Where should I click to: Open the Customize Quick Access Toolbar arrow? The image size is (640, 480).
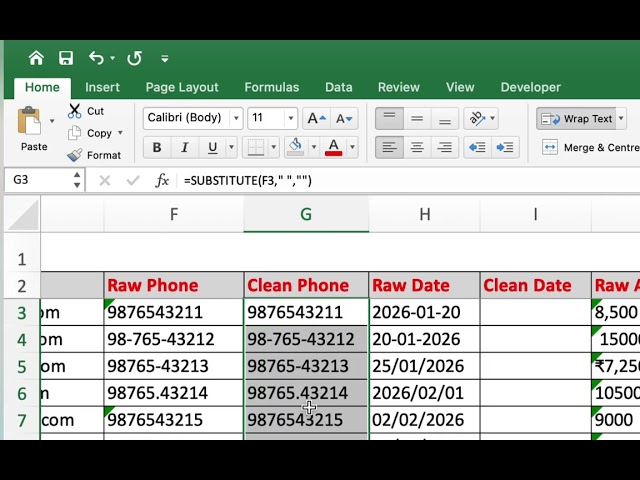164,59
